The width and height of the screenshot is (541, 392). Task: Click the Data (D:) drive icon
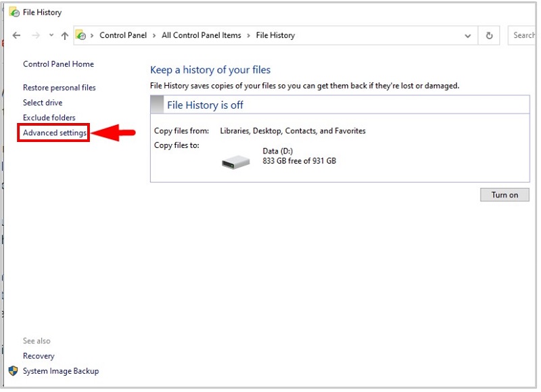pyautogui.click(x=235, y=161)
